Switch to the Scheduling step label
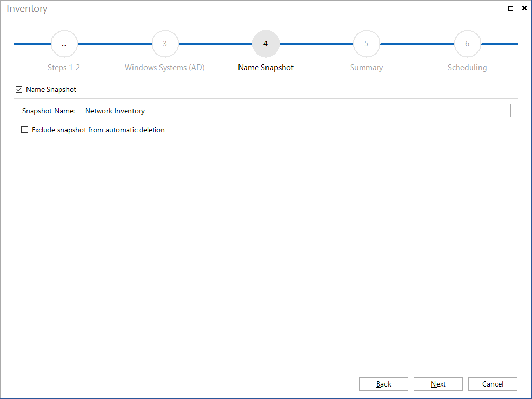 (x=467, y=68)
